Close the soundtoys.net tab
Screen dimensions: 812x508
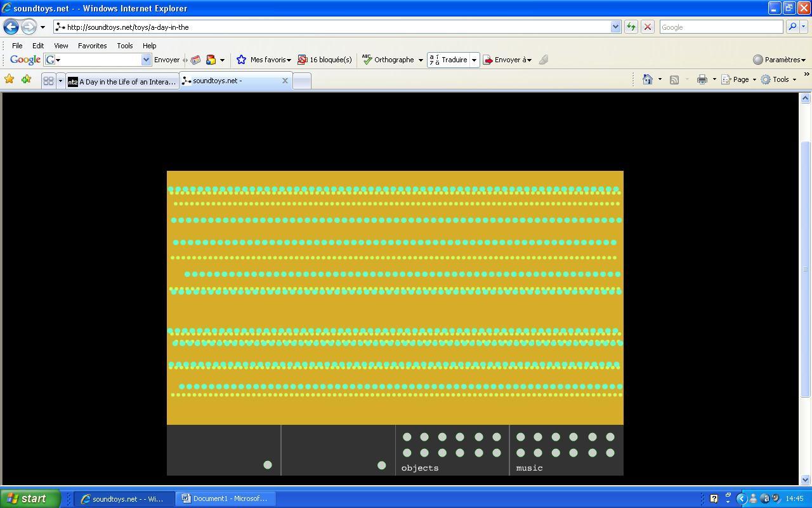pos(285,81)
